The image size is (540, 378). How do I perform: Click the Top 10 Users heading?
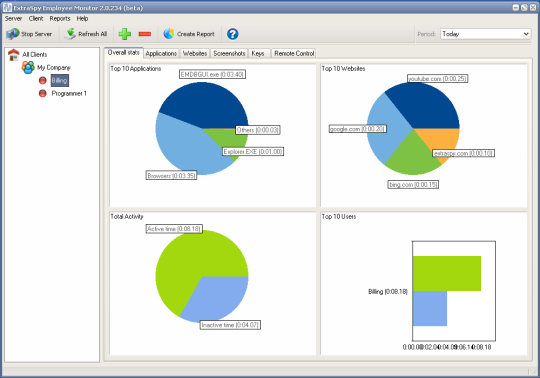[x=339, y=217]
